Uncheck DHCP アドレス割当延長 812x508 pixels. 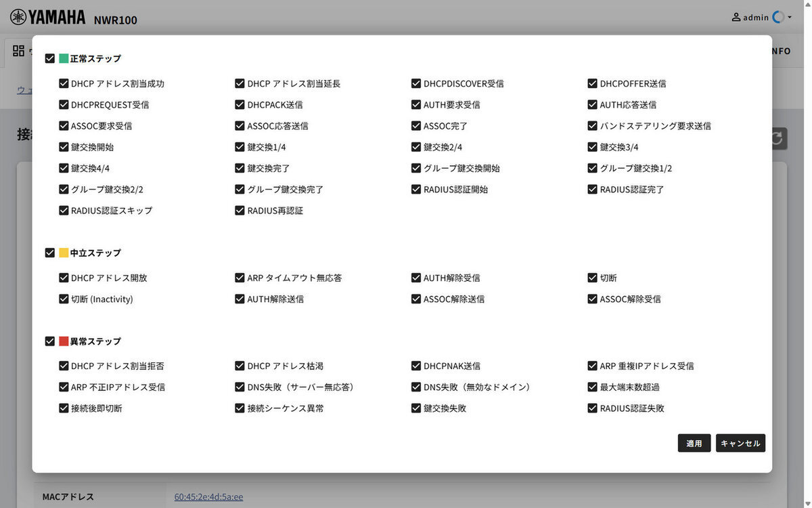click(x=240, y=84)
